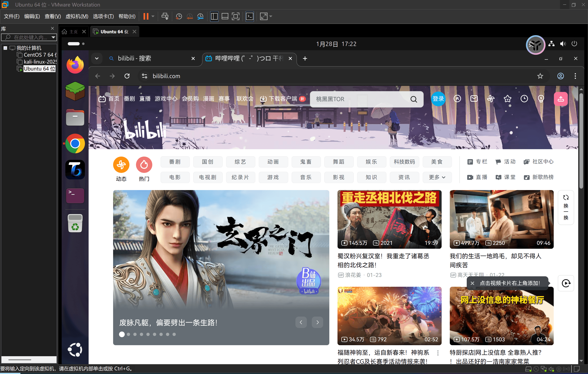Launch Google Chrome from Ubuntu dock
Screen dimensions: 588x374
coord(75,143)
